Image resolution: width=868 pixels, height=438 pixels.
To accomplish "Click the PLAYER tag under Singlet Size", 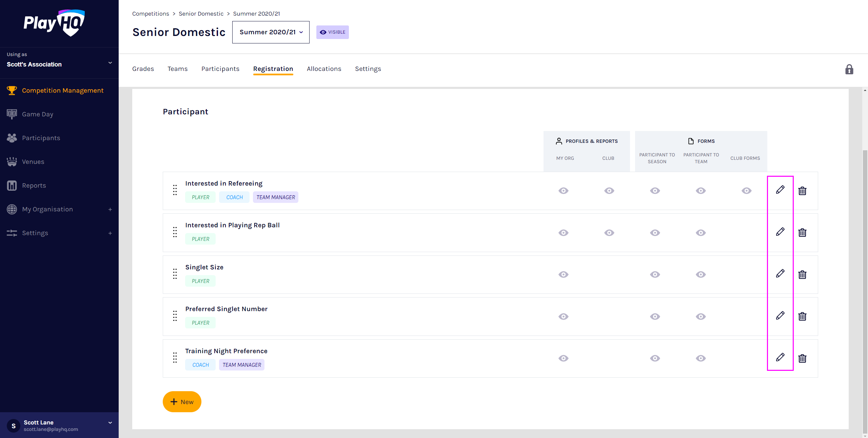I will coord(200,281).
